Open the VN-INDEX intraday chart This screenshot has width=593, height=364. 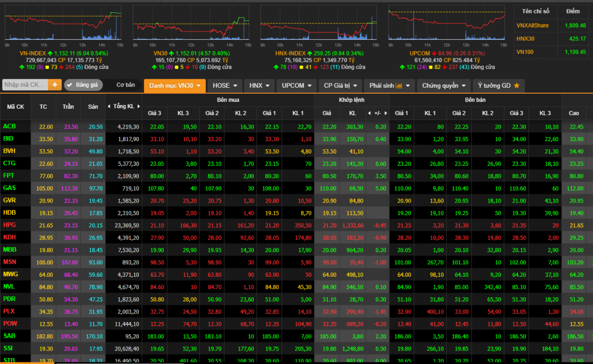click(63, 23)
